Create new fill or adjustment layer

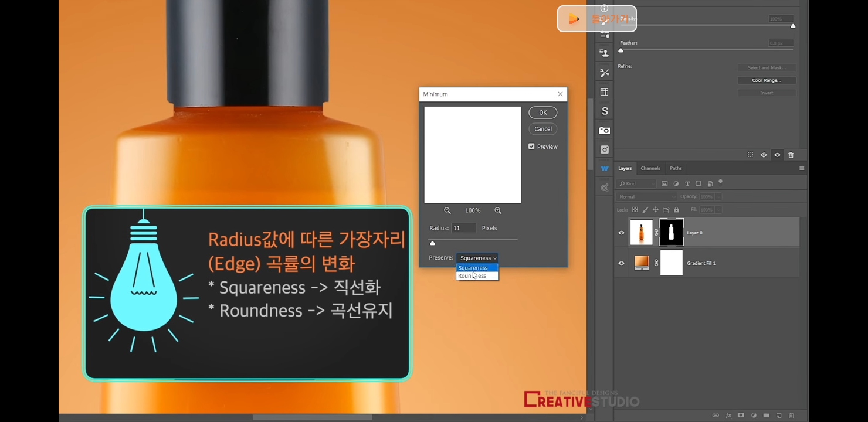coord(754,416)
